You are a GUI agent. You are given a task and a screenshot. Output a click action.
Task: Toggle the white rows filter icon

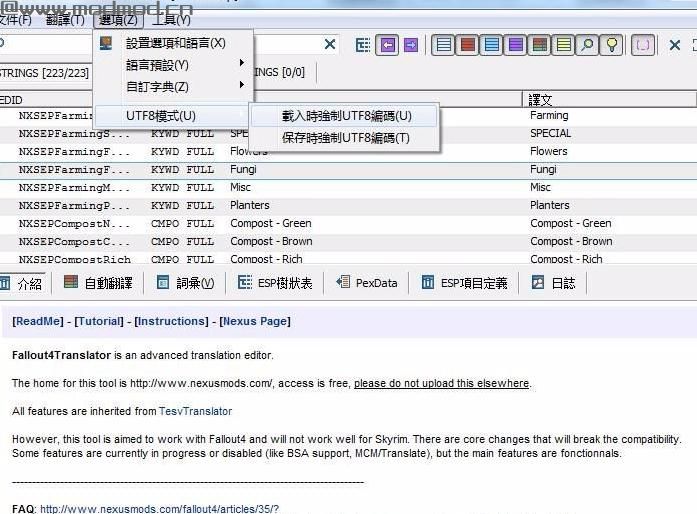[443, 45]
